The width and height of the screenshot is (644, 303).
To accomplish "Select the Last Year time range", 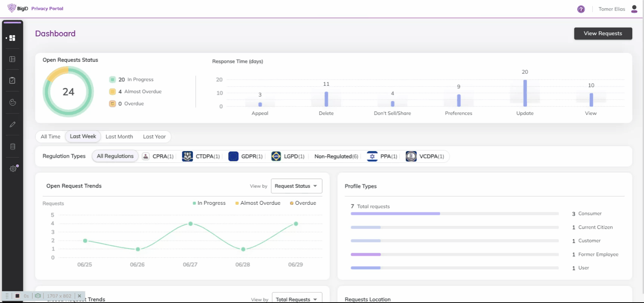I will point(154,136).
